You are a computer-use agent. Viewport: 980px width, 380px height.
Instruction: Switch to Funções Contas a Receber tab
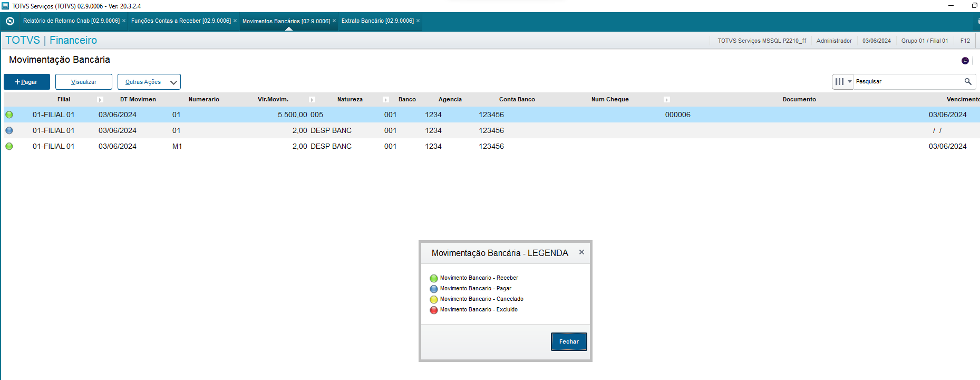coord(181,21)
